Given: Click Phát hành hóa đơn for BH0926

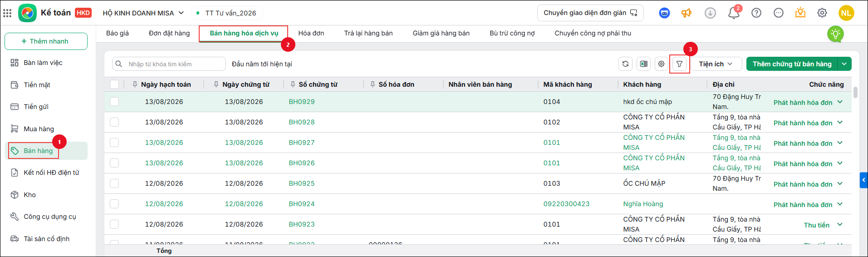Looking at the screenshot, I should click(x=803, y=164).
